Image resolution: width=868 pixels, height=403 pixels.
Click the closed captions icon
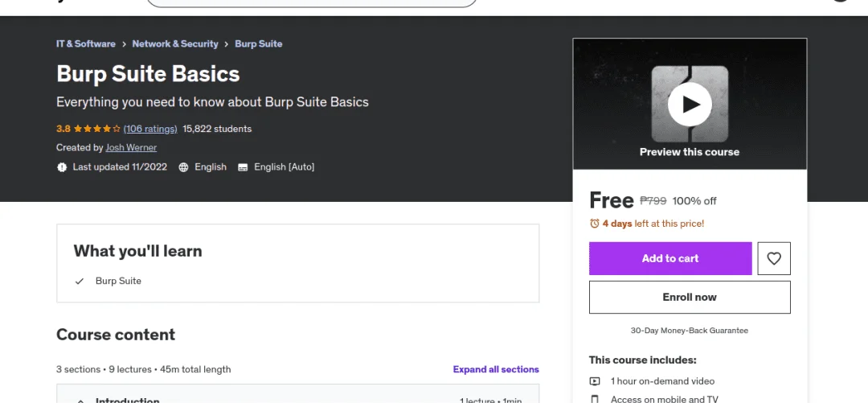click(243, 167)
